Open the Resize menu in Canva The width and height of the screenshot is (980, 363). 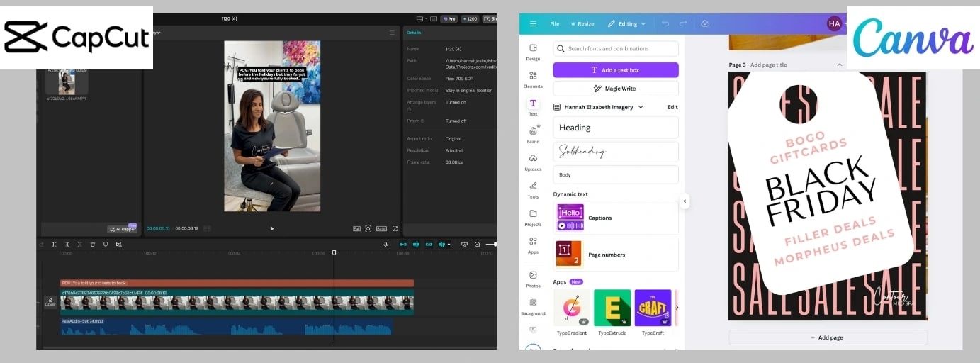pos(582,23)
